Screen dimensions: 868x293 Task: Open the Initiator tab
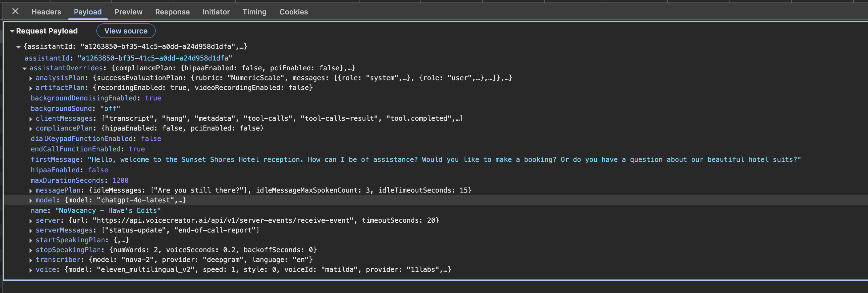(216, 11)
